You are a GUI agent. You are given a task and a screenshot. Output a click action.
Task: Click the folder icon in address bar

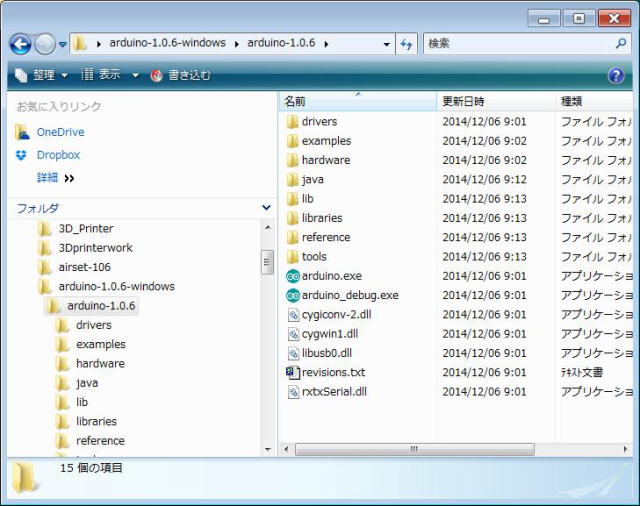point(80,43)
